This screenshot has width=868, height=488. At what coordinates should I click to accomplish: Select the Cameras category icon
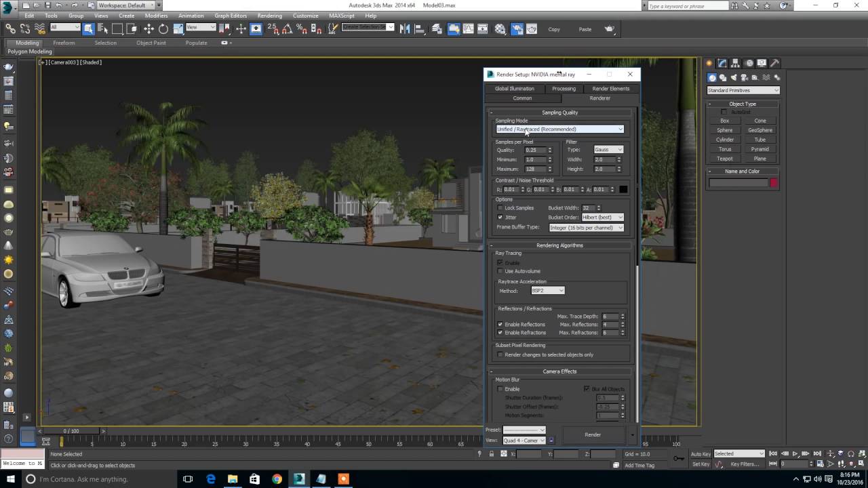tap(745, 78)
